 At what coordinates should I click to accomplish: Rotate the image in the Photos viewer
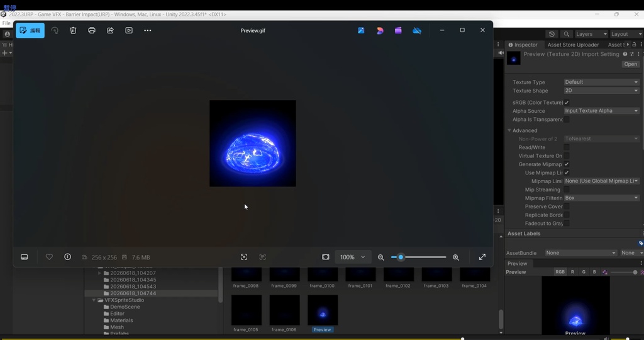pyautogui.click(x=55, y=30)
